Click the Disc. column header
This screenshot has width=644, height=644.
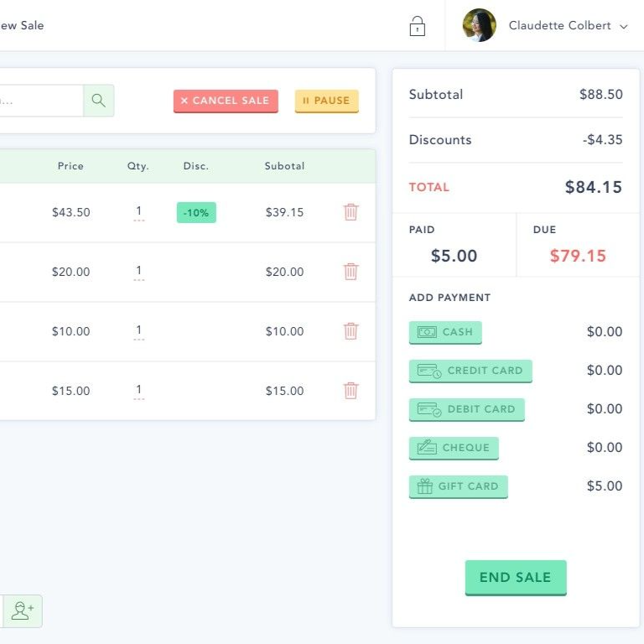pos(196,166)
